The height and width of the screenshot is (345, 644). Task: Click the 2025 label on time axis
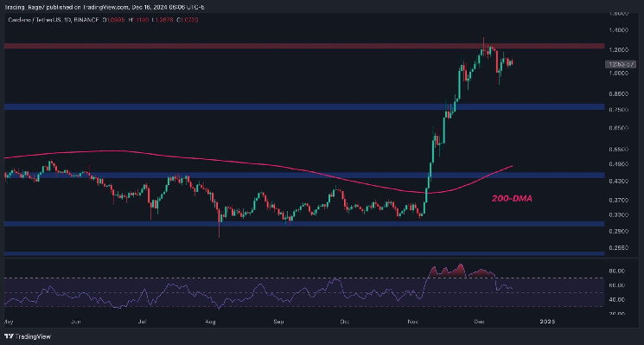(547, 322)
